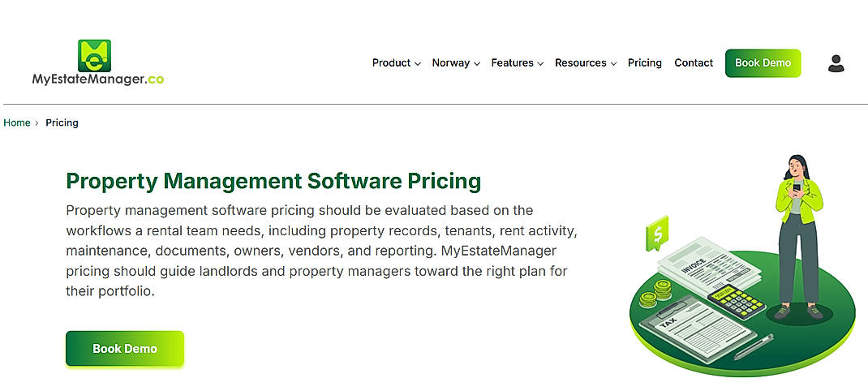This screenshot has width=868, height=391.
Task: Click the Book Demo button in header
Action: (763, 63)
